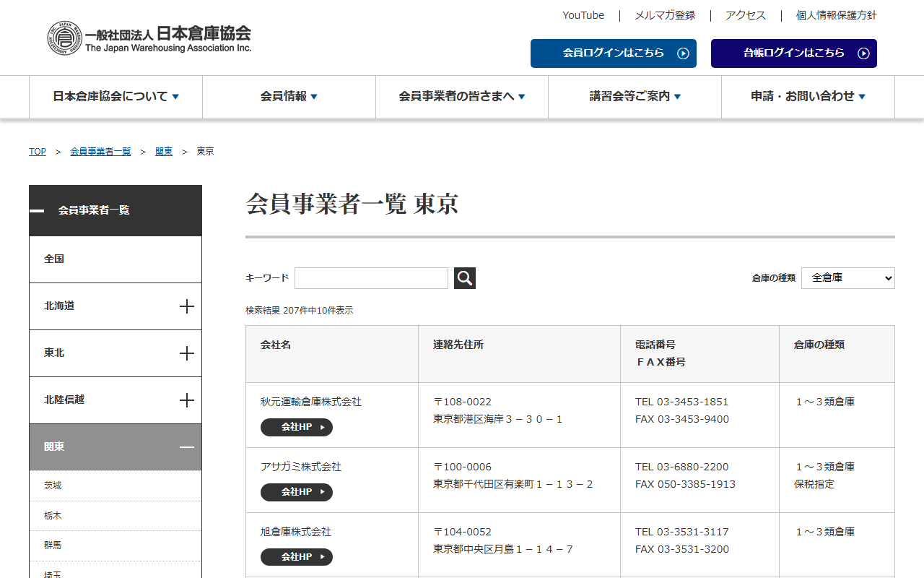Select 茨城 prefecture in sidebar

tap(115, 486)
